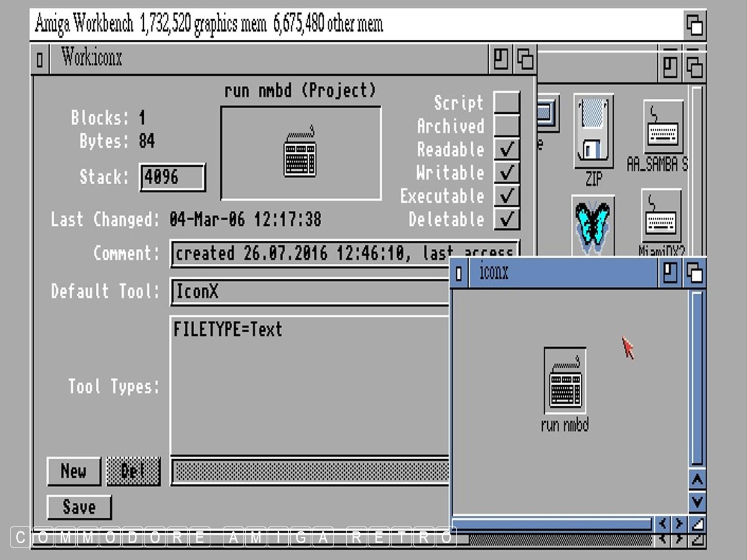Open the run nmbd icon in iconx window
The image size is (747, 560).
(565, 381)
